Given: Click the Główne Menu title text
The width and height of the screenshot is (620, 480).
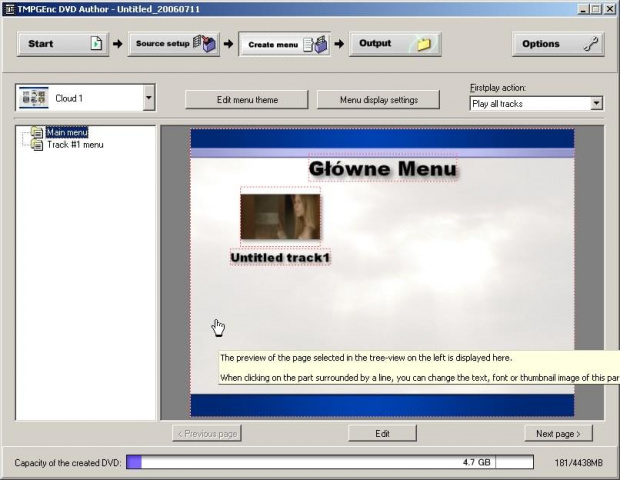Looking at the screenshot, I should tap(382, 169).
